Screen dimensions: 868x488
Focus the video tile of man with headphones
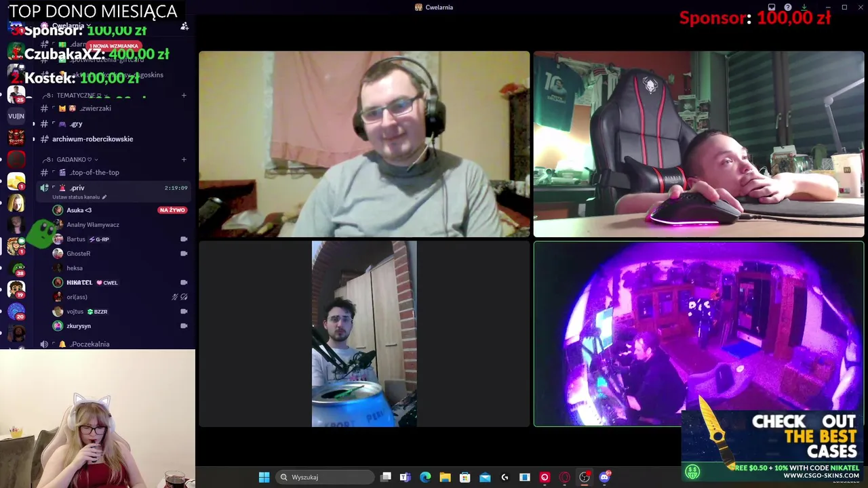tap(364, 144)
